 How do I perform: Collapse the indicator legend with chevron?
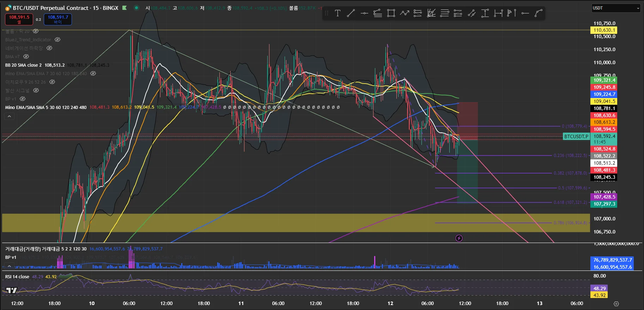point(9,116)
